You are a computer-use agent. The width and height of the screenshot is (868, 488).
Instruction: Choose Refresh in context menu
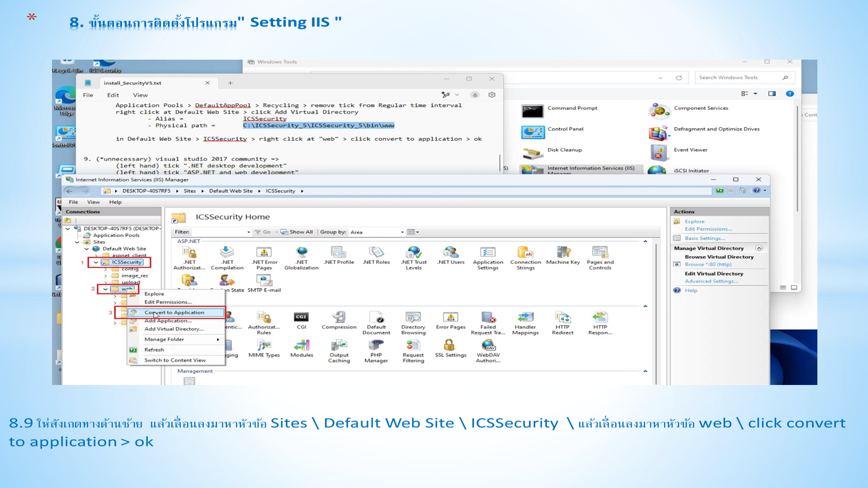(176, 350)
